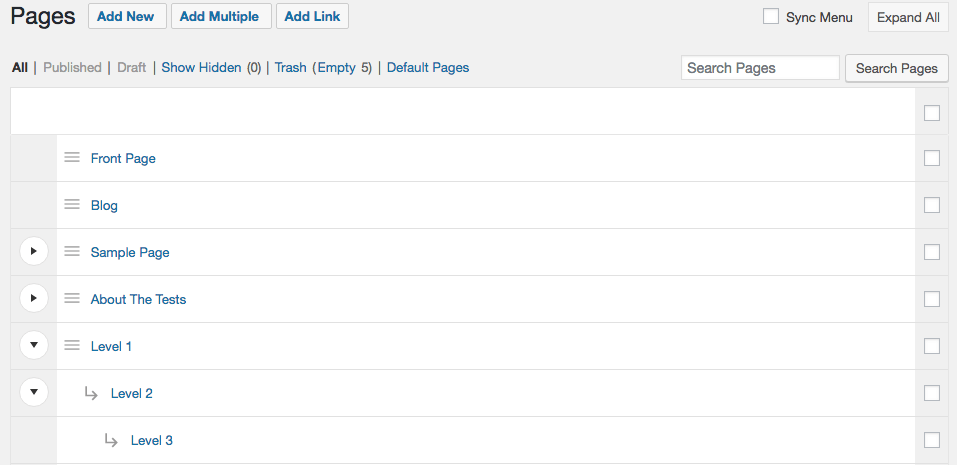The width and height of the screenshot is (957, 465).
Task: Open the Trash pages view
Action: (290, 68)
